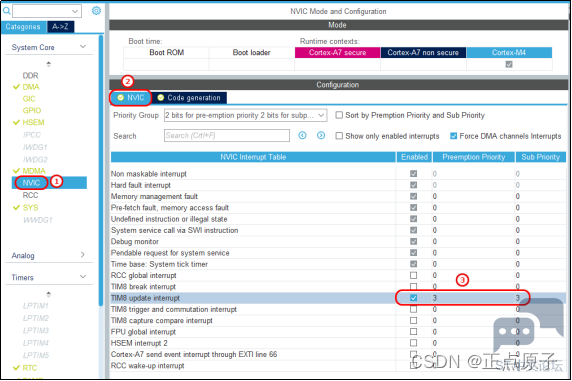Uncheck Force DMA channels Interrupts
The height and width of the screenshot is (381, 572).
click(x=453, y=136)
